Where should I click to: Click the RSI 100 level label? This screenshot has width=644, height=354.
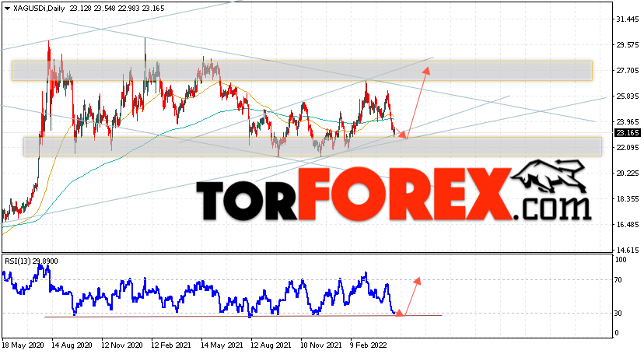coord(621,260)
